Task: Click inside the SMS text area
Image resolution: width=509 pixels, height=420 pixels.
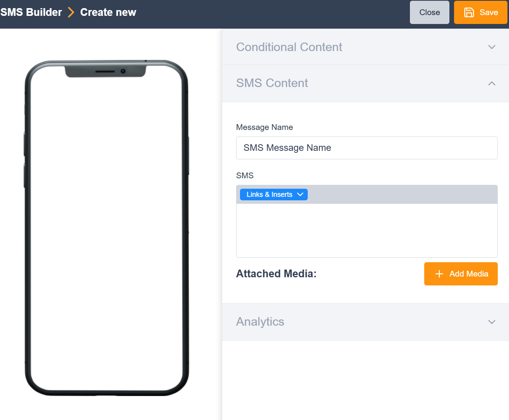Action: click(367, 230)
